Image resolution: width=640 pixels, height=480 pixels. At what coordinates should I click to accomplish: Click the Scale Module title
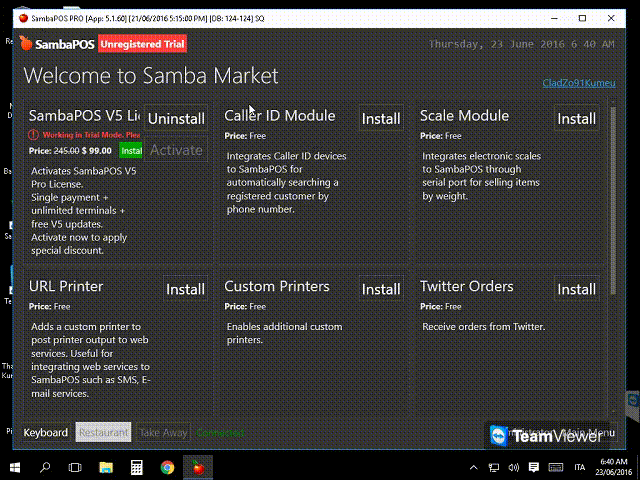point(464,116)
